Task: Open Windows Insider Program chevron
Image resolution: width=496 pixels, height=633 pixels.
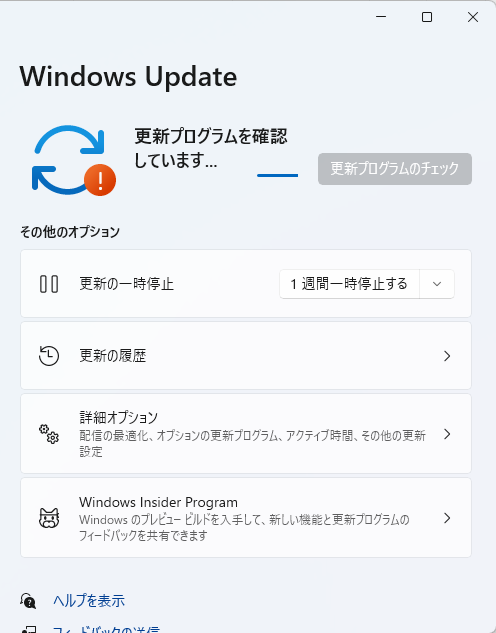Action: [x=447, y=518]
